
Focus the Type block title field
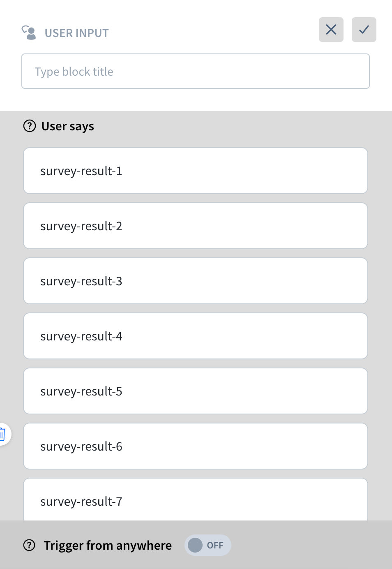click(196, 71)
